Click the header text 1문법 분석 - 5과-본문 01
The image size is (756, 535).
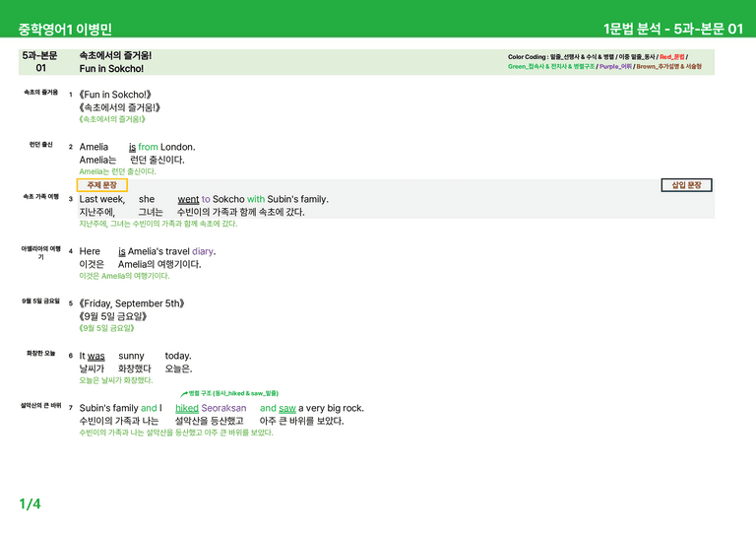pyautogui.click(x=673, y=29)
